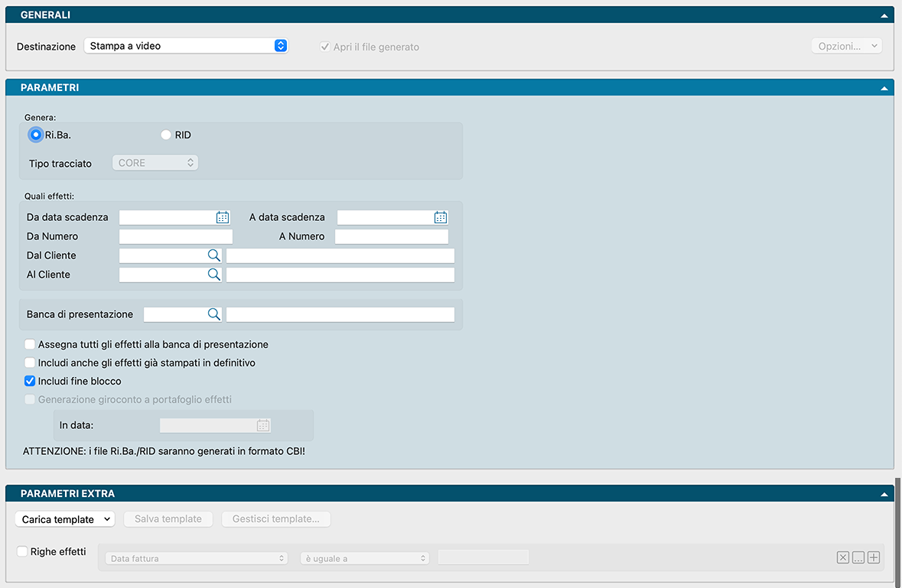Select the RID radio button
The image size is (902, 588).
pyautogui.click(x=166, y=135)
